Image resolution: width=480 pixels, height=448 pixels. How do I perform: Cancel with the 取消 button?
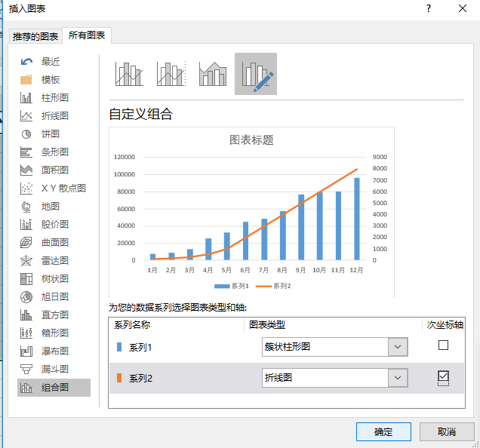(447, 431)
